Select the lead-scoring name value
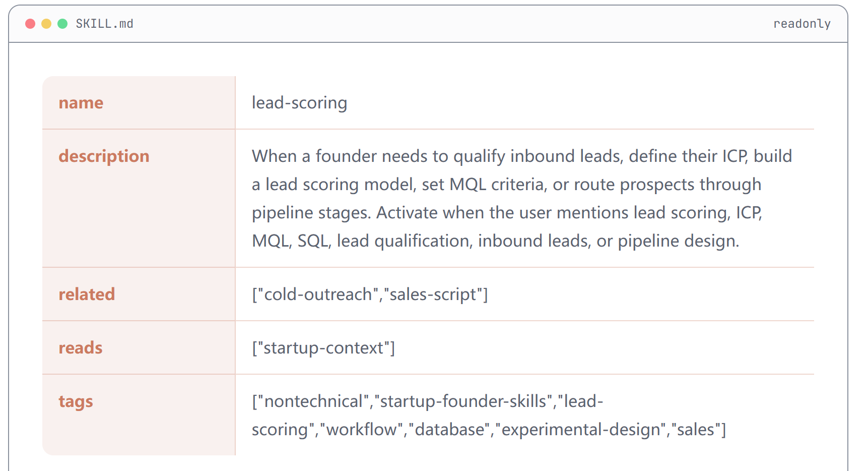Screen dimensions: 868x471 [299, 103]
